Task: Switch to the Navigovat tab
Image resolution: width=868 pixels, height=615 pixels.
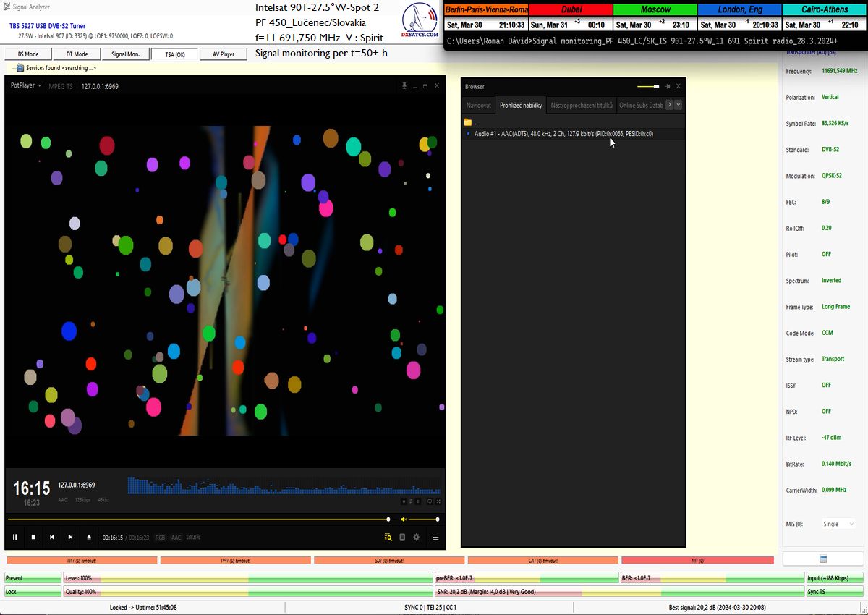Action: pos(478,105)
